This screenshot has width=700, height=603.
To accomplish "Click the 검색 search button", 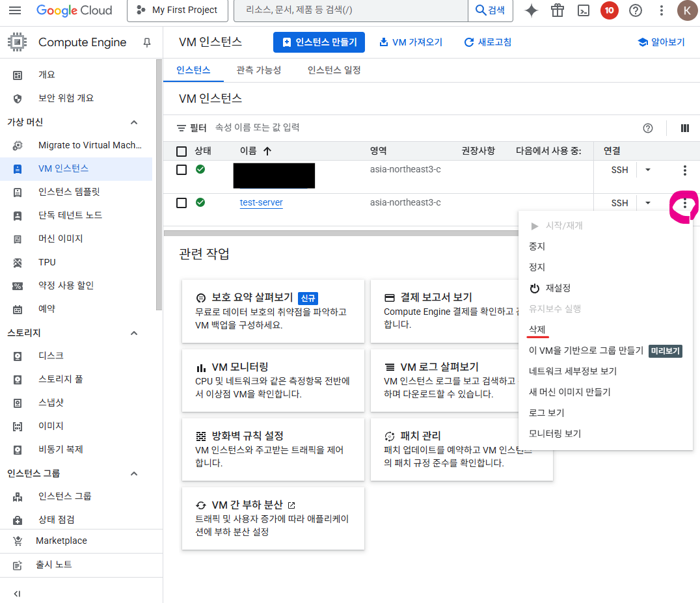I will point(490,10).
